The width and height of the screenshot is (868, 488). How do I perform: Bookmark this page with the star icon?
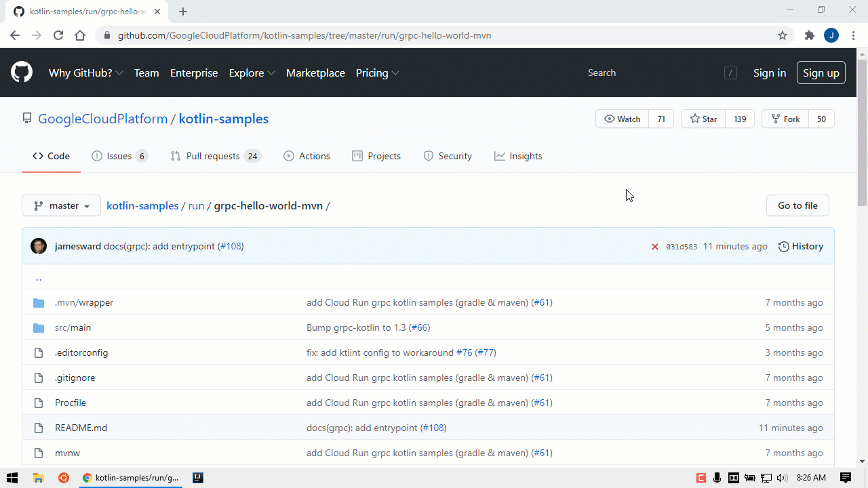[783, 35]
